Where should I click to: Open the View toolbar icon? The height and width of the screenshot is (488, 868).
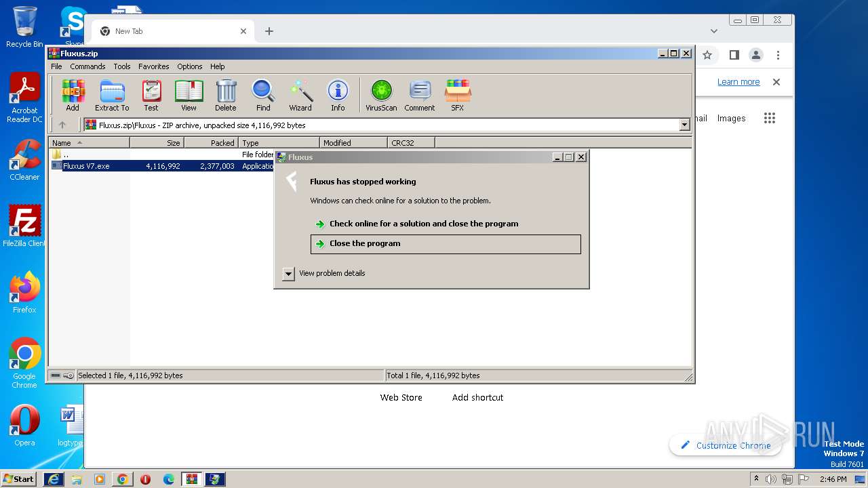point(189,95)
